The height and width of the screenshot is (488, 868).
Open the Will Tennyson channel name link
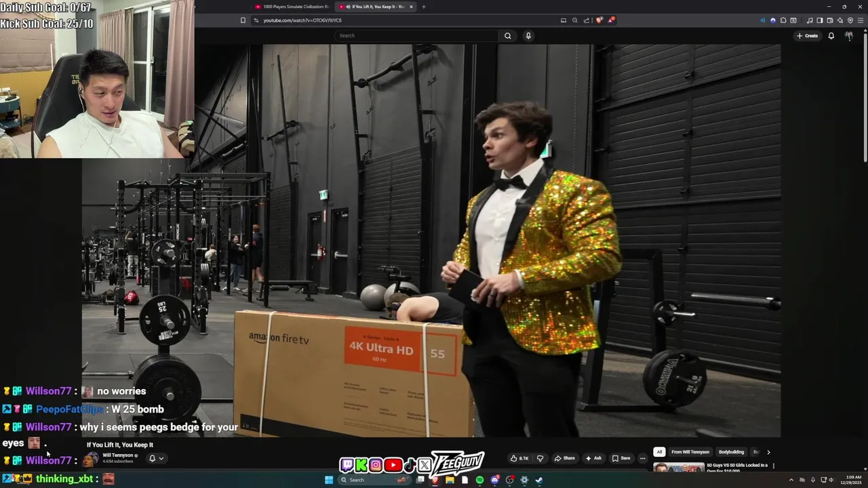coord(117,455)
